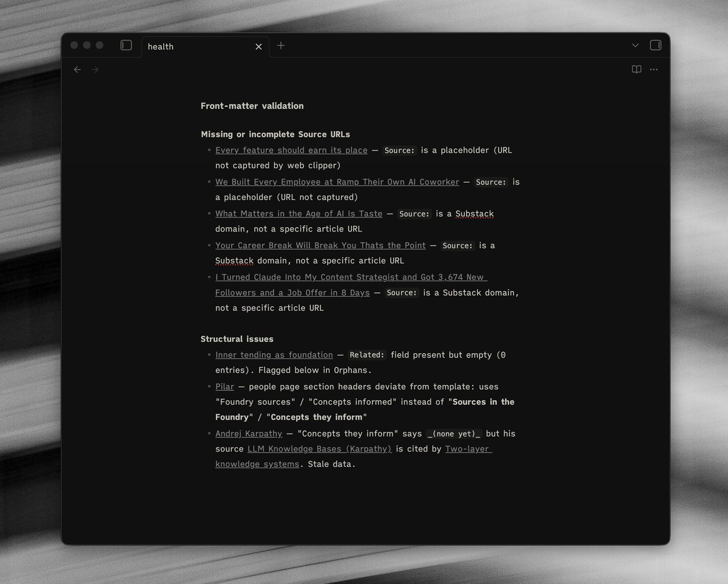Close the health tab
The width and height of the screenshot is (728, 584).
pos(258,47)
